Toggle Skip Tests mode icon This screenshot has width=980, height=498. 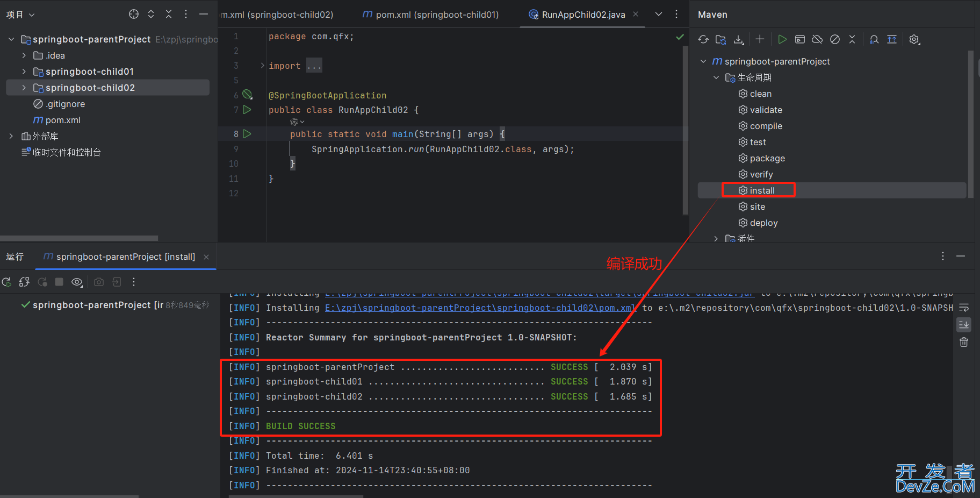coord(835,39)
